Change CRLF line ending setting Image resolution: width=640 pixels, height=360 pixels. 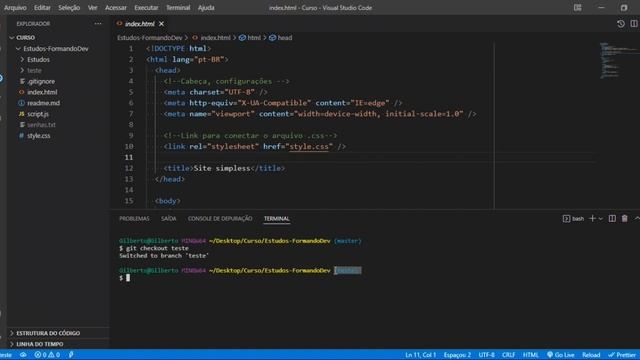coord(509,355)
